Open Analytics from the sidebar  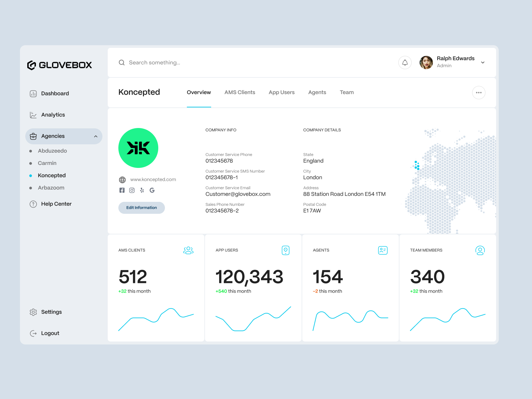[x=53, y=114]
